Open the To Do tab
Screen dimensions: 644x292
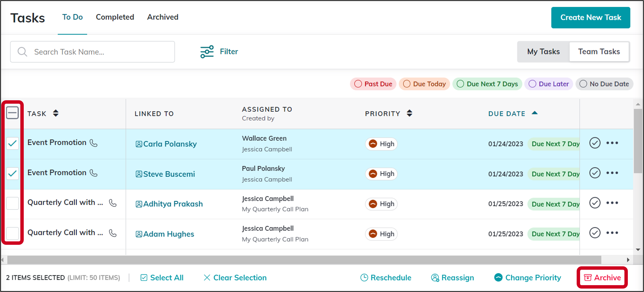coord(72,17)
